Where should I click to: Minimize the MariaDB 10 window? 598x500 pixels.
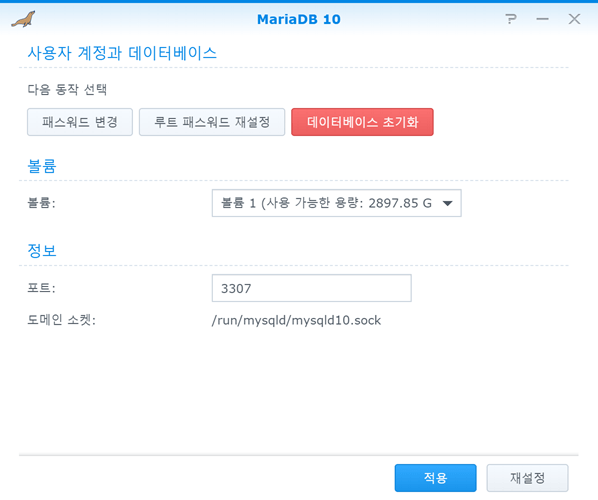click(x=542, y=19)
